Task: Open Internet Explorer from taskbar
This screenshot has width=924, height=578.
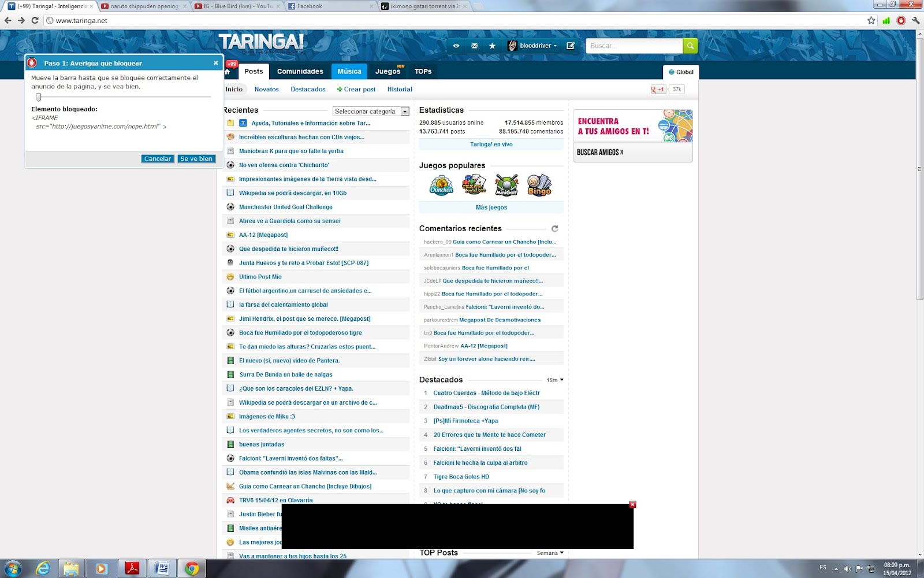Action: point(43,568)
